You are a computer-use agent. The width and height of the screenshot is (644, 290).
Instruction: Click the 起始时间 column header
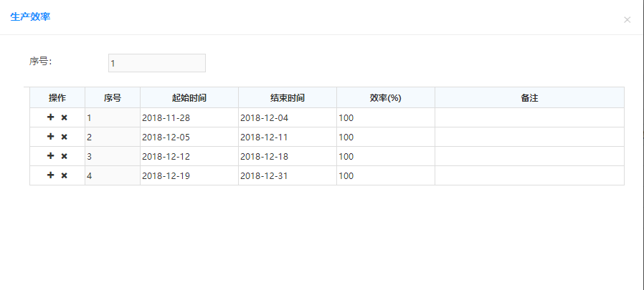tap(189, 97)
